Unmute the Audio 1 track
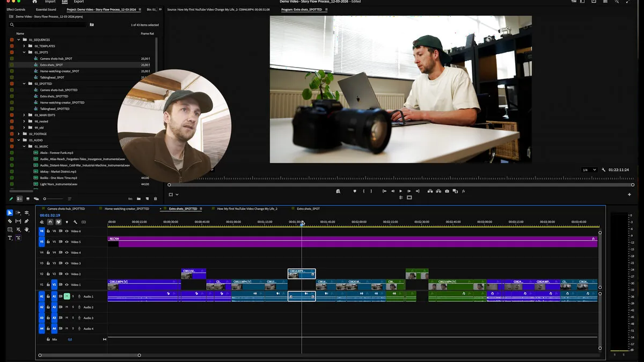 [67, 297]
